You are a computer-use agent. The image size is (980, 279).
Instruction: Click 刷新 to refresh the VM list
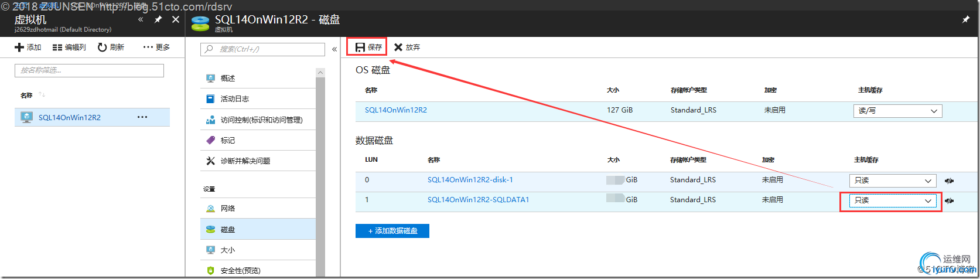(111, 47)
